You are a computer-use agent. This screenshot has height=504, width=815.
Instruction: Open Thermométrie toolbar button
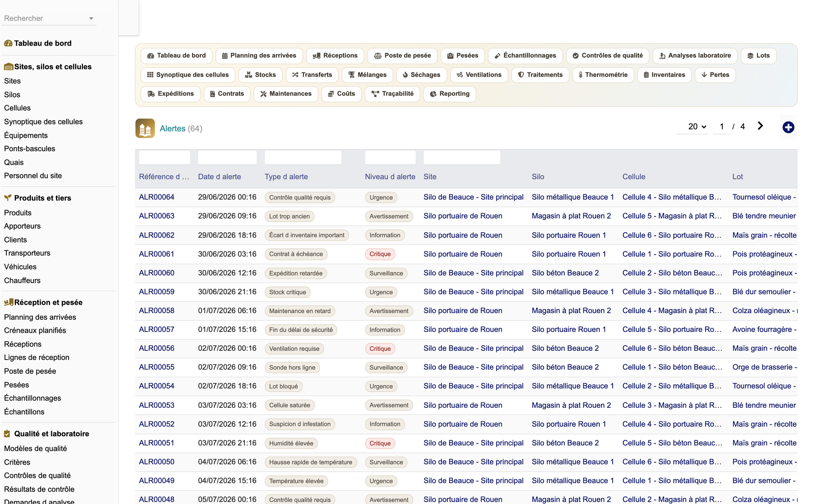click(x=603, y=75)
